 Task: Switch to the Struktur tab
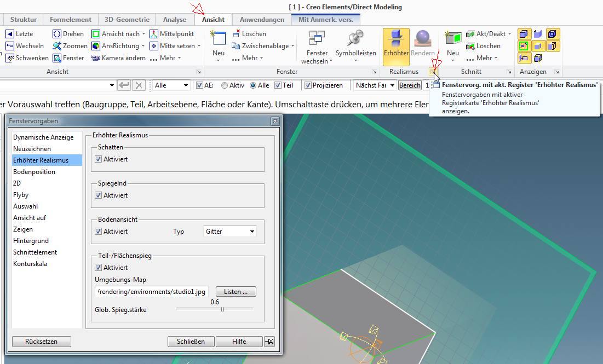(x=24, y=20)
